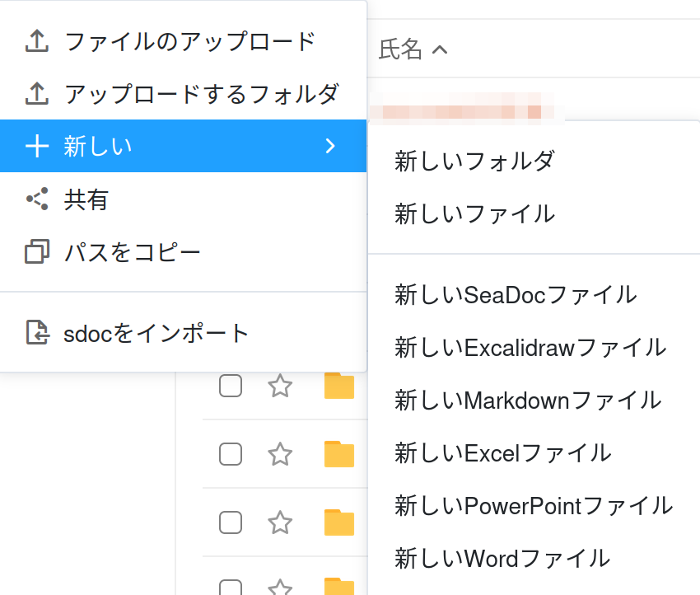
Task: Choose 新しいフォルダ from the submenu
Action: coord(474,161)
